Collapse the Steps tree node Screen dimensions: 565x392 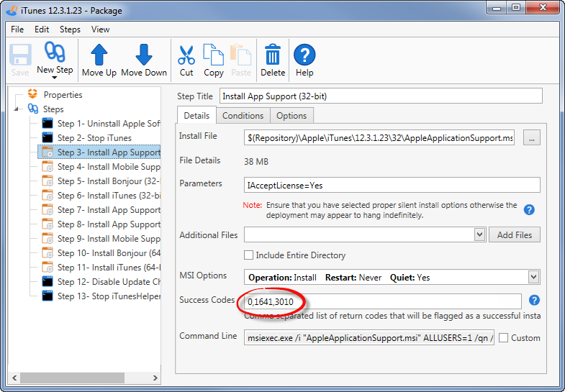point(17,109)
